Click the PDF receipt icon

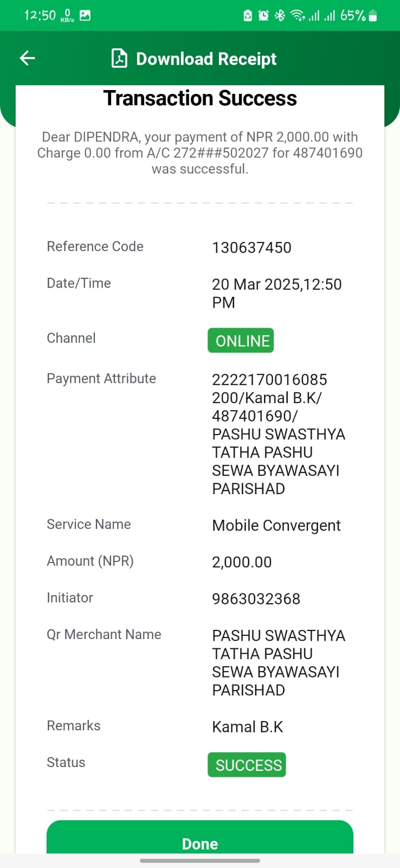(x=119, y=58)
